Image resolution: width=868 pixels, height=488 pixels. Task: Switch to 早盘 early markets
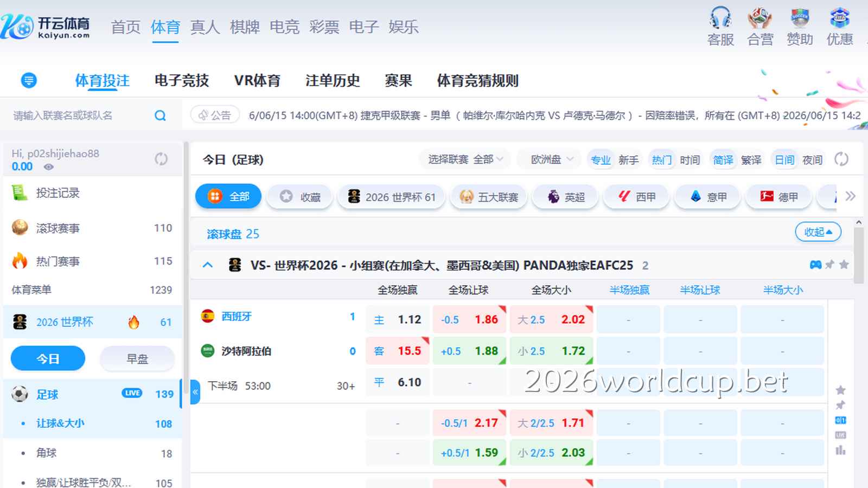click(137, 358)
